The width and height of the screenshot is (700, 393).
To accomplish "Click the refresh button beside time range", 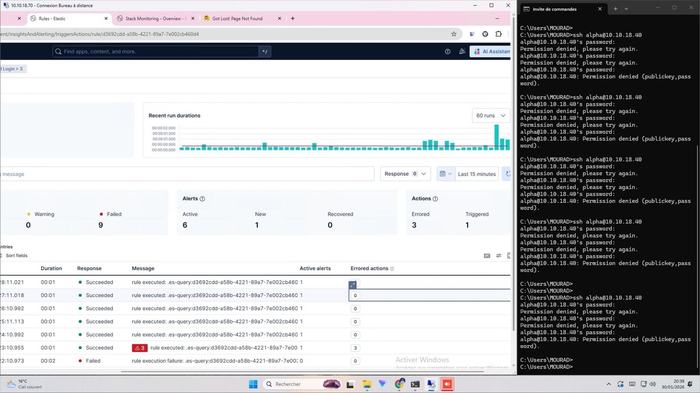I will pos(507,174).
